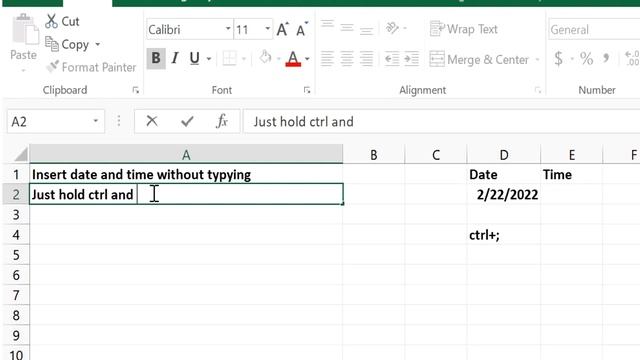This screenshot has width=640, height=360.
Task: Click the Accounting dollar sign icon
Action: coord(558,59)
